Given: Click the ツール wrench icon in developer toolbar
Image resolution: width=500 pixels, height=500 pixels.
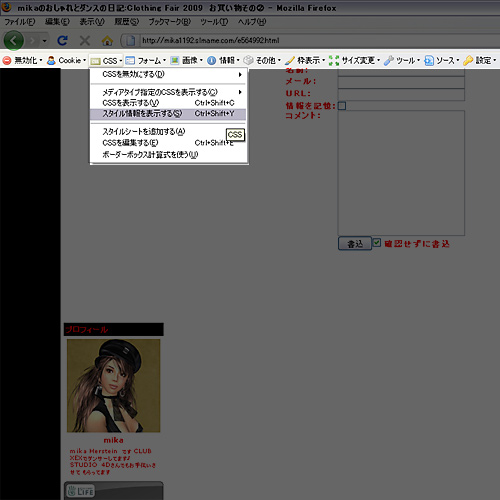Looking at the screenshot, I should (389, 60).
